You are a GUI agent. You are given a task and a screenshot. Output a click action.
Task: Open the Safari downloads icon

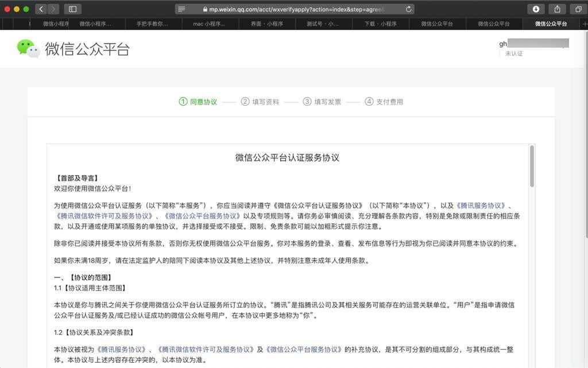click(536, 9)
